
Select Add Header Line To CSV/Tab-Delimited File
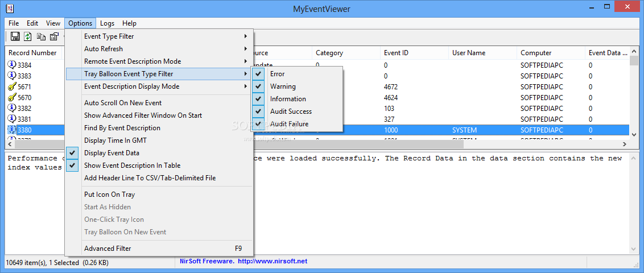[x=159, y=178]
